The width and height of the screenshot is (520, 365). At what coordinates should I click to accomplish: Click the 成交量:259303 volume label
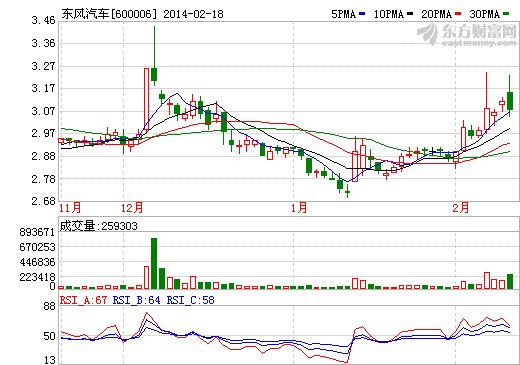(x=99, y=226)
